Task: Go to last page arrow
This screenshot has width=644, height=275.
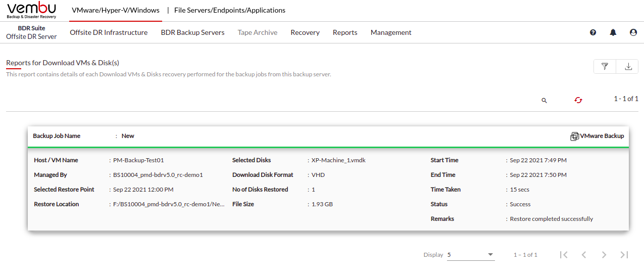Action: point(624,255)
